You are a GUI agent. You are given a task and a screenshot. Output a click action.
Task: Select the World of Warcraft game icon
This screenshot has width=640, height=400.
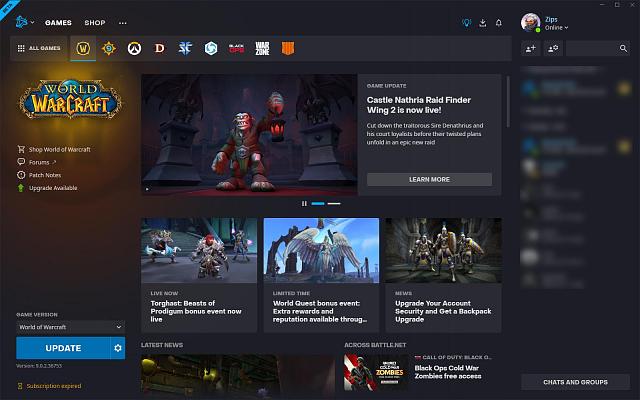[x=83, y=48]
